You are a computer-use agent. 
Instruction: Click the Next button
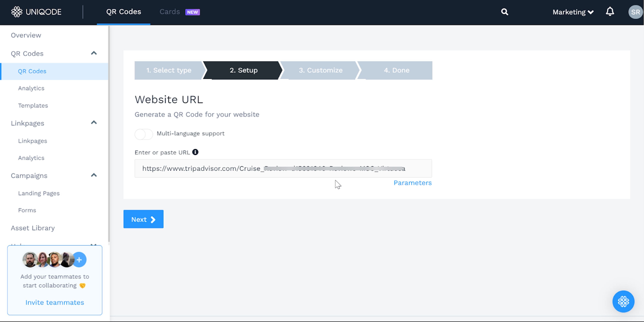click(143, 219)
